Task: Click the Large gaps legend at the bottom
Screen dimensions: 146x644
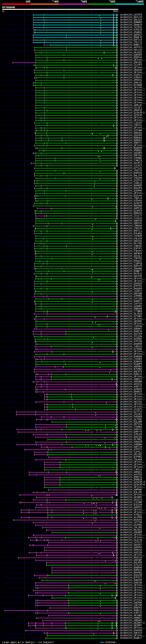Action: pyautogui.click(x=28, y=642)
